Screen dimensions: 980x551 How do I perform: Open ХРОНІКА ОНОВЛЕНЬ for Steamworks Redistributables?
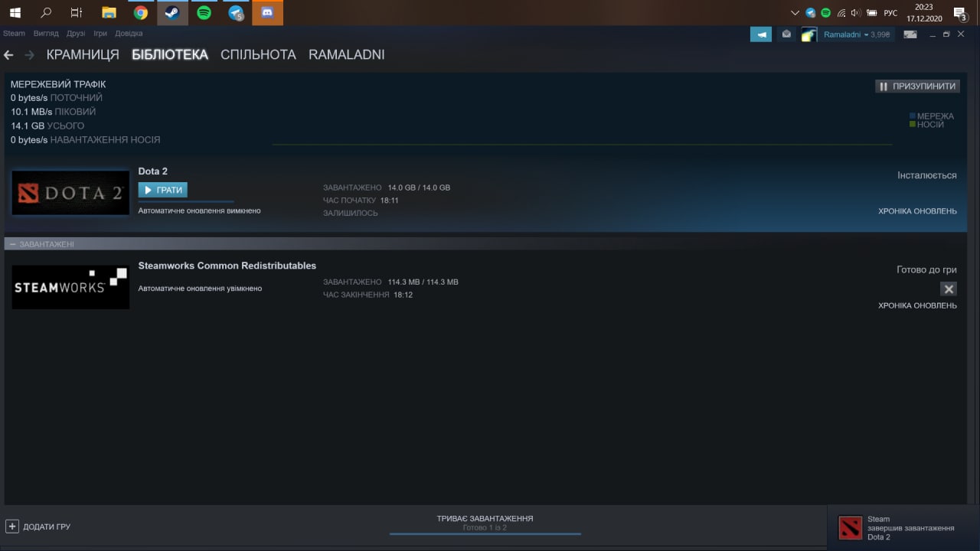pyautogui.click(x=917, y=305)
